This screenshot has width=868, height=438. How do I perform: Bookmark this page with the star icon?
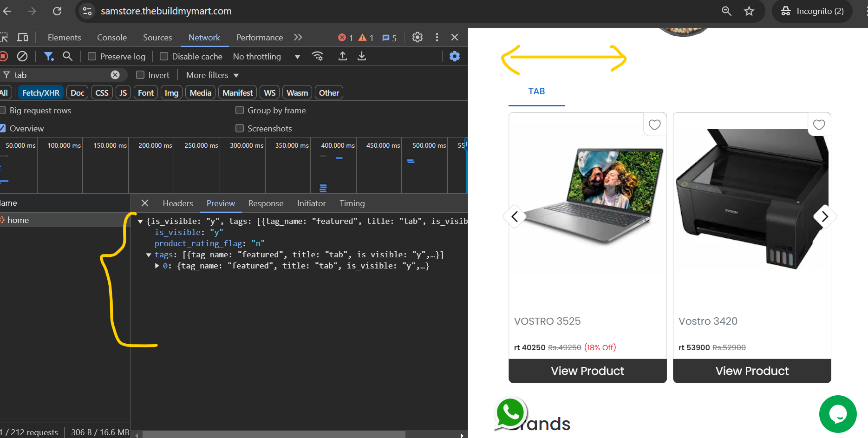pos(749,11)
